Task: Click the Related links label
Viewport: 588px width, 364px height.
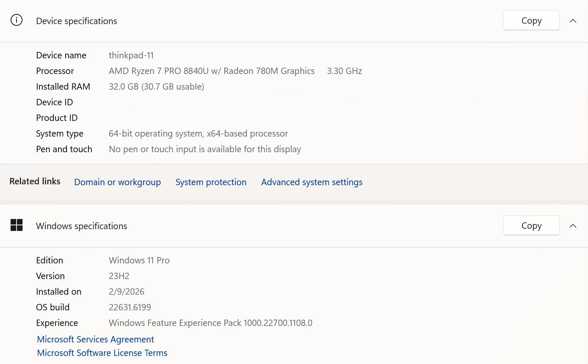Action: [35, 181]
